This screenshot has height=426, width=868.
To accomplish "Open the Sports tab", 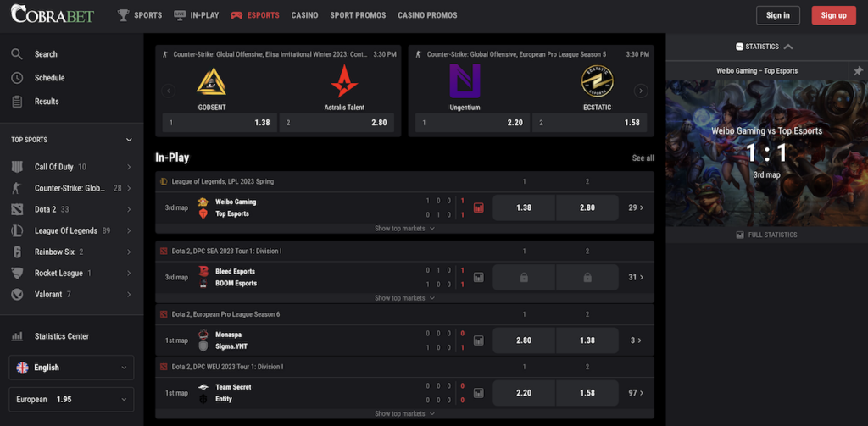I will click(x=140, y=15).
